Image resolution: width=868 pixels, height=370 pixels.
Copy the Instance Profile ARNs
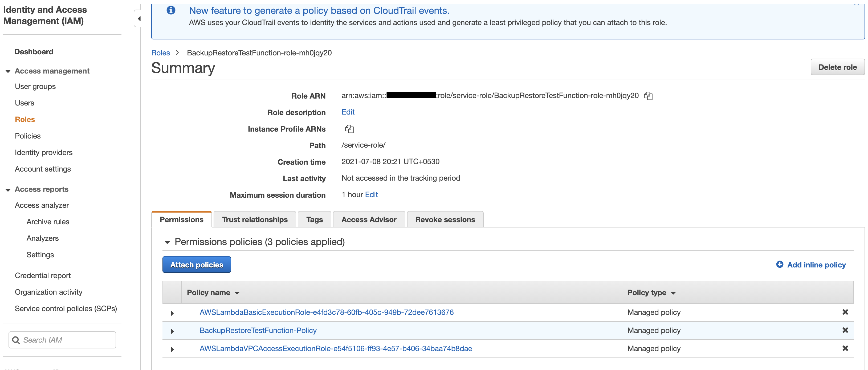point(349,129)
